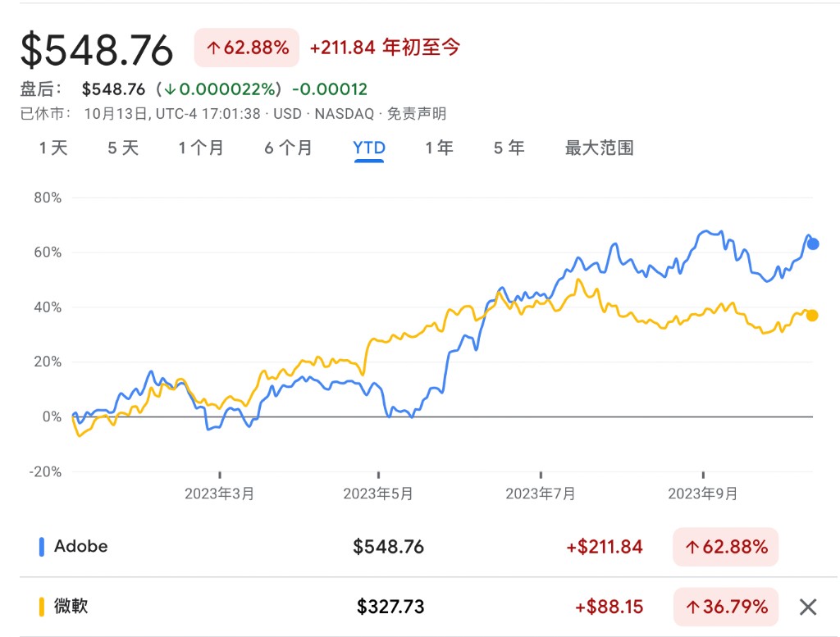The height and width of the screenshot is (637, 840).
Task: Click the header 62.88% gain badge
Action: [x=246, y=48]
